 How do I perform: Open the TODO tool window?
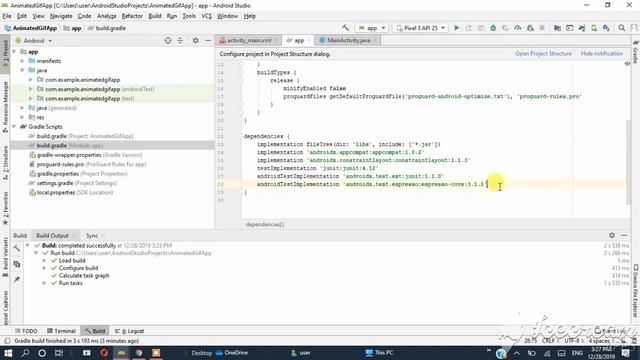26,331
